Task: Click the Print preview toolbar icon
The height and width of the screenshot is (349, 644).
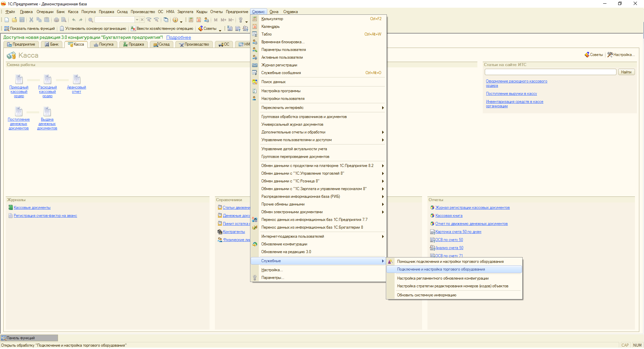Action: (64, 20)
